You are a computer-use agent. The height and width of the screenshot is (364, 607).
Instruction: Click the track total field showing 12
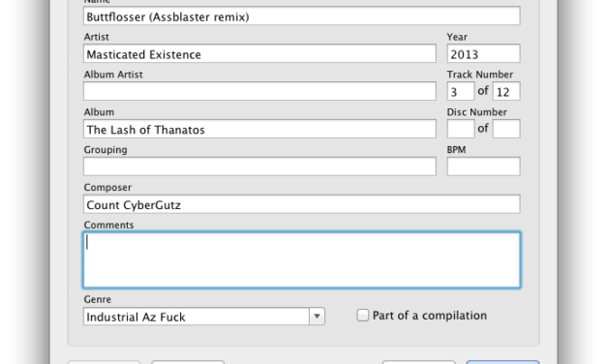[506, 91]
